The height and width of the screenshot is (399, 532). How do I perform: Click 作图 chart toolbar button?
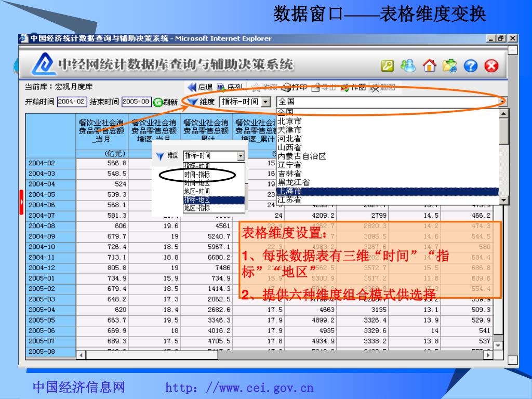(x=353, y=87)
